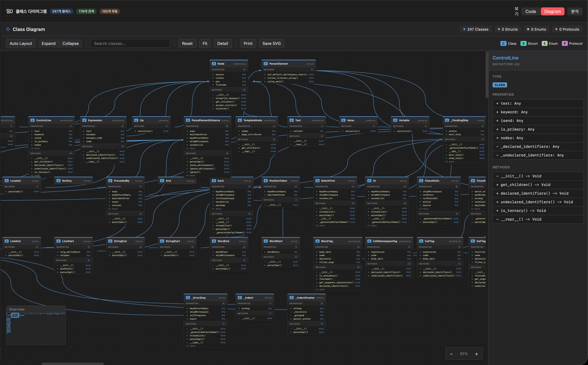The width and height of the screenshot is (588, 365).
Task: Click the BlockTag class icon
Action: pyautogui.click(x=318, y=241)
